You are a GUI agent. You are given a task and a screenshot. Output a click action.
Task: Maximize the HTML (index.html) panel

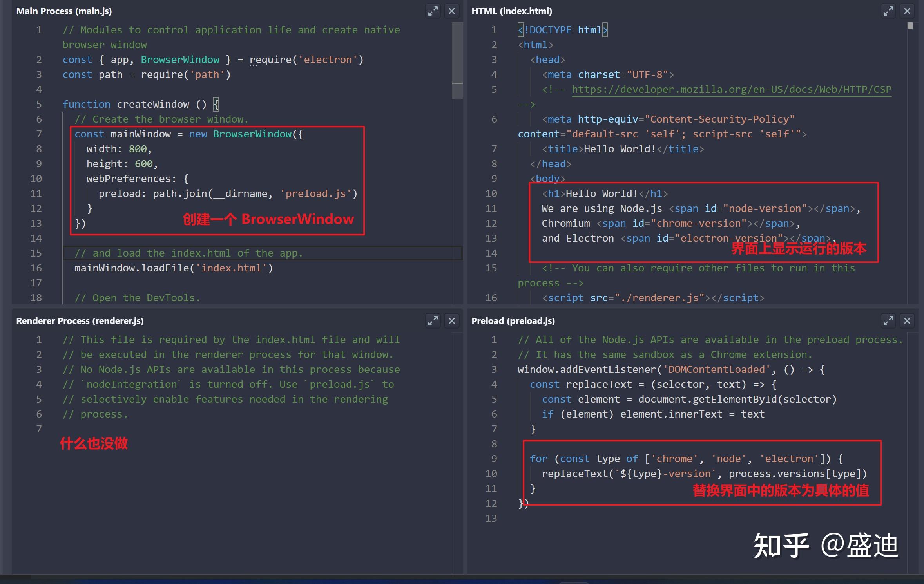888,11
